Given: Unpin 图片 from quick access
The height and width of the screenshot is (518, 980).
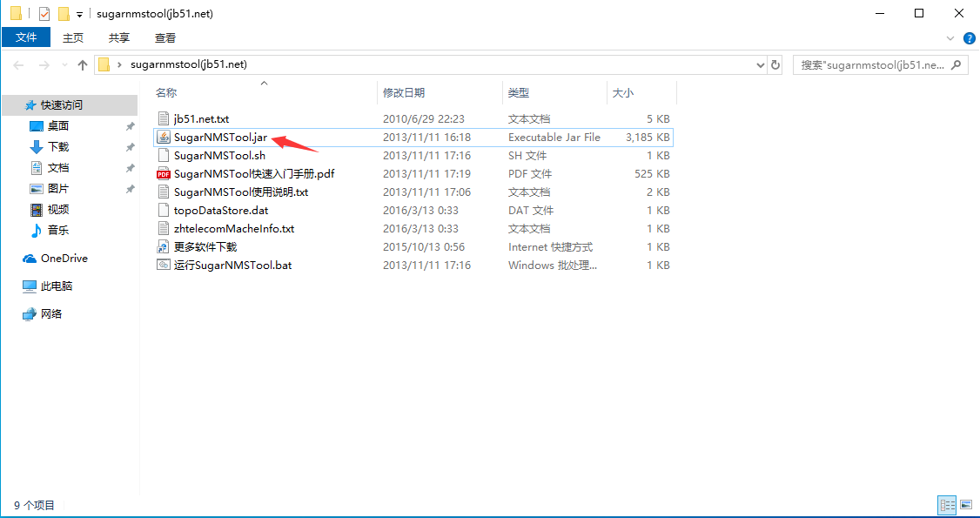Looking at the screenshot, I should (130, 189).
